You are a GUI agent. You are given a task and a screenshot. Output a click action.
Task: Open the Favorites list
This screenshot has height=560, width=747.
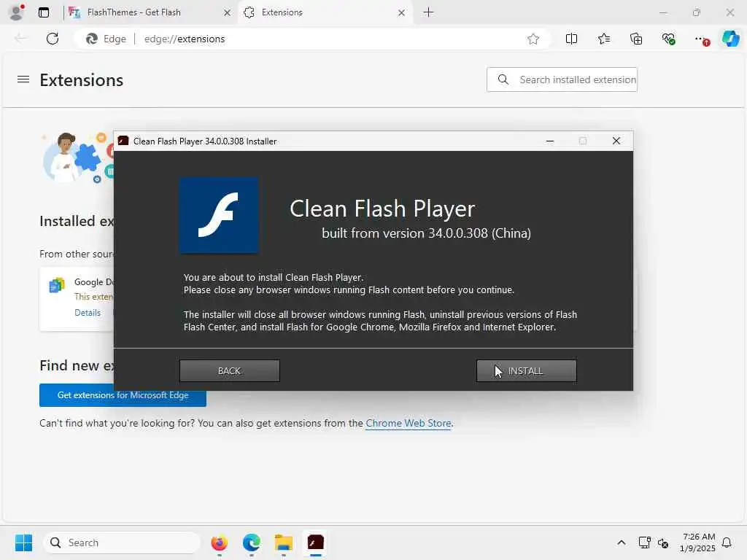pyautogui.click(x=603, y=39)
